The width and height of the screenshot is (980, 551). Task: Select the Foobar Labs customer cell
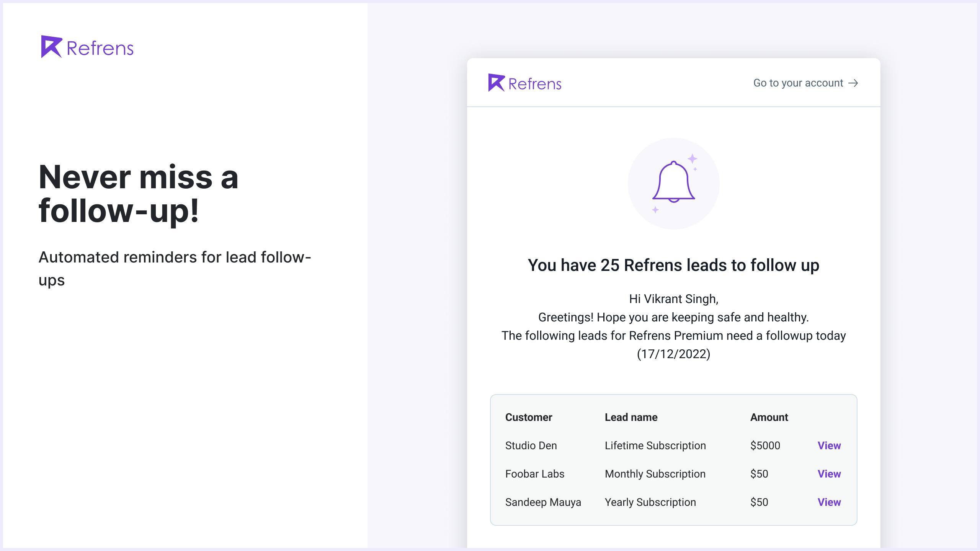tap(535, 474)
